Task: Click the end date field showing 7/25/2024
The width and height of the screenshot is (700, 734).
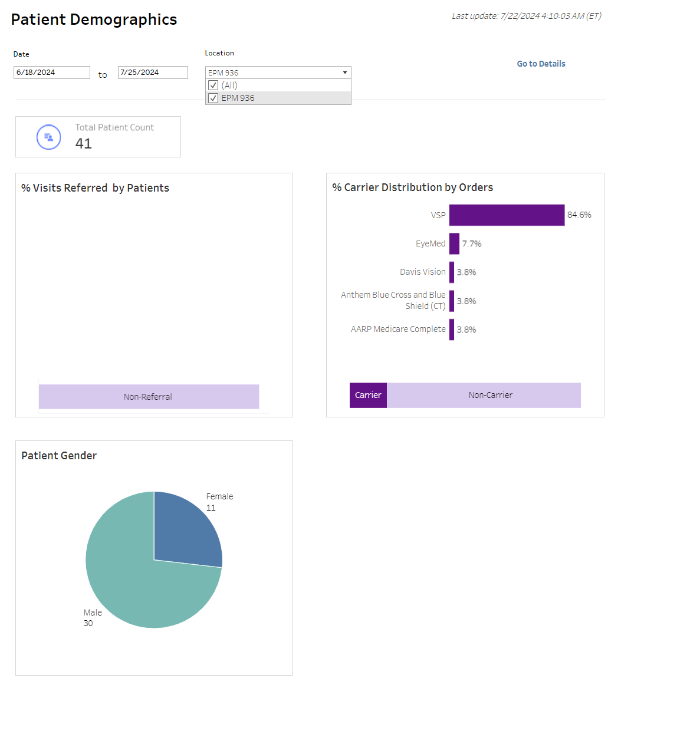Action: [152, 72]
